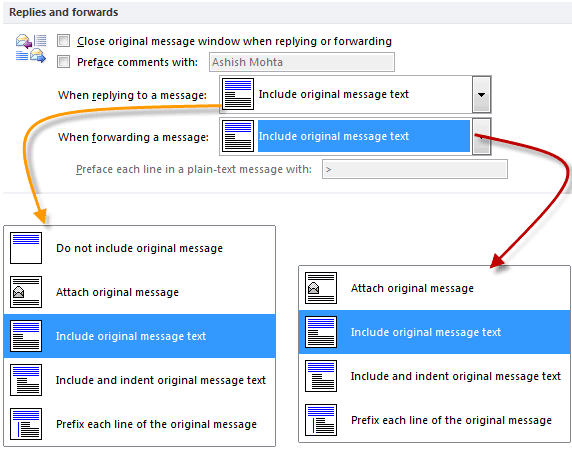The height and width of the screenshot is (451, 572).
Task: Open the When replying to a message dropdown arrow
Action: pos(482,95)
